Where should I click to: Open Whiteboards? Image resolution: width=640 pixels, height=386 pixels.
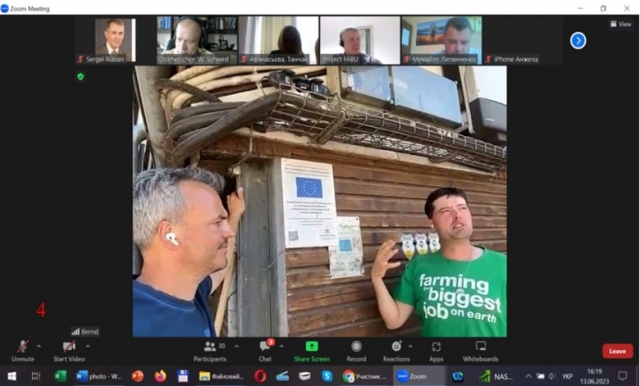(480, 351)
